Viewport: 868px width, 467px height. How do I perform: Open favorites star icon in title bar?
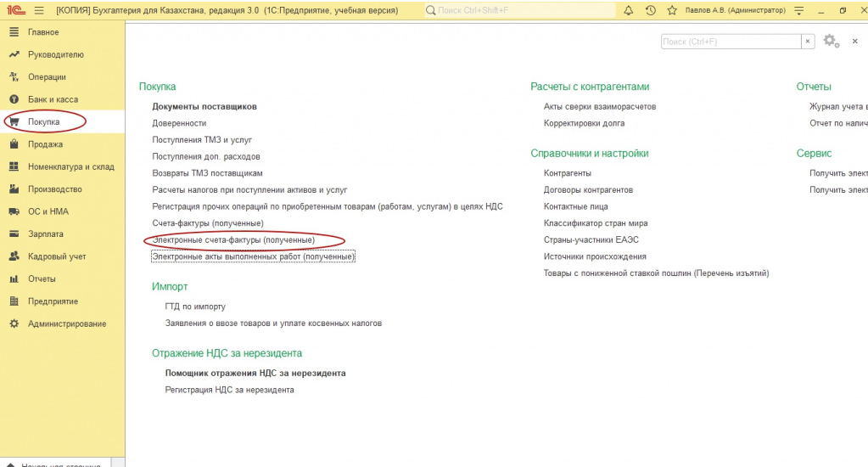[x=672, y=10]
